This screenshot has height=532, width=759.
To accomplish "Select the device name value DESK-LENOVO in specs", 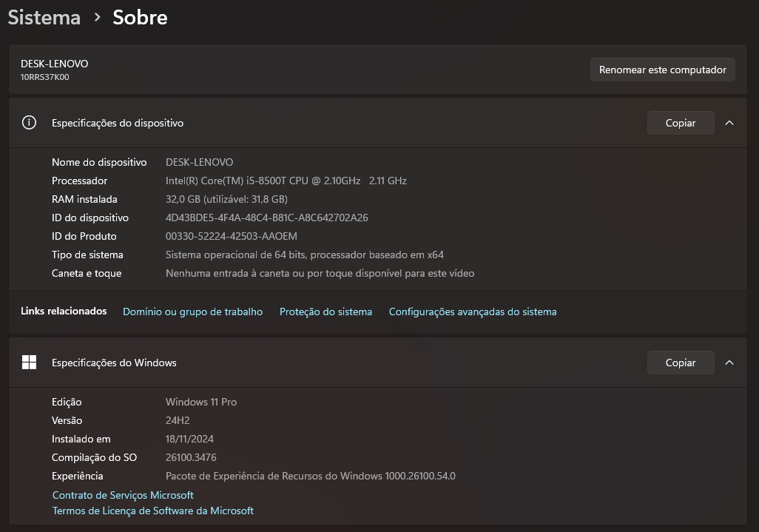I will click(200, 162).
